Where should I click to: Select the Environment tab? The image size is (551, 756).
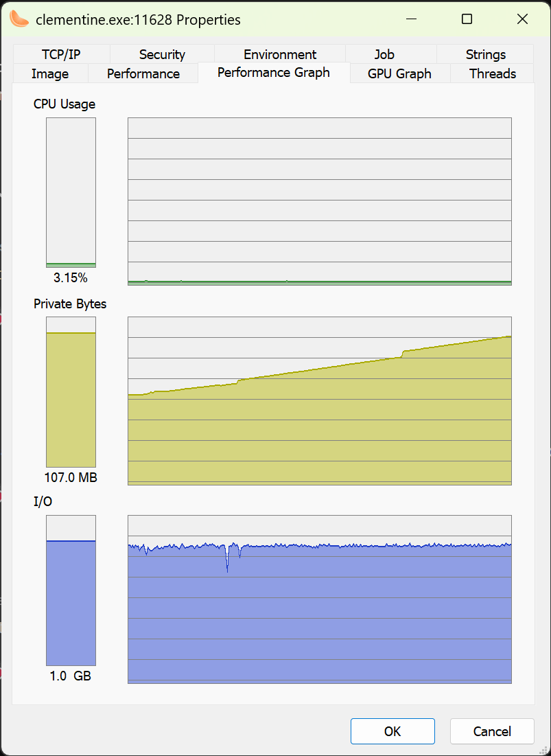click(x=280, y=54)
